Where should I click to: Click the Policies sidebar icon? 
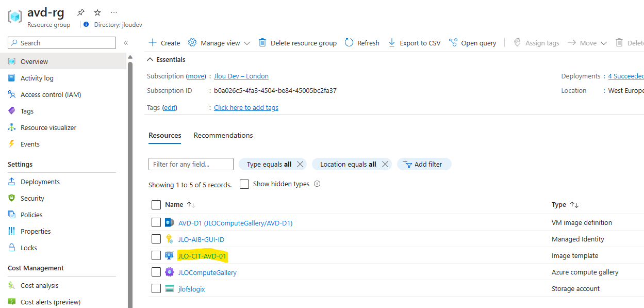coord(12,215)
